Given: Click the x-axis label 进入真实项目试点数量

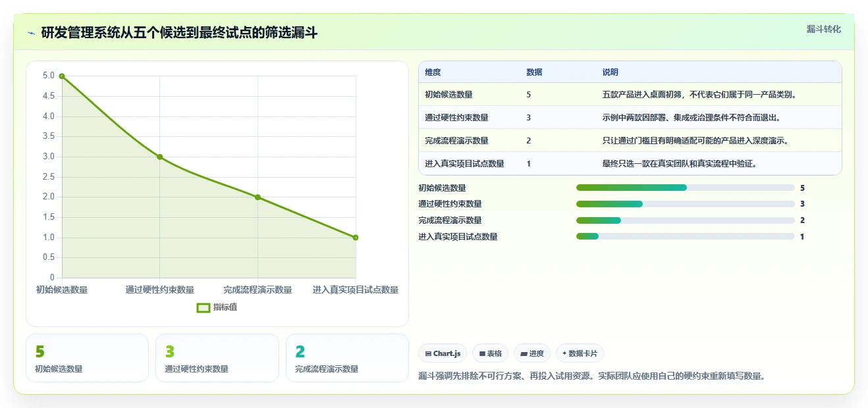Looking at the screenshot, I should 356,290.
